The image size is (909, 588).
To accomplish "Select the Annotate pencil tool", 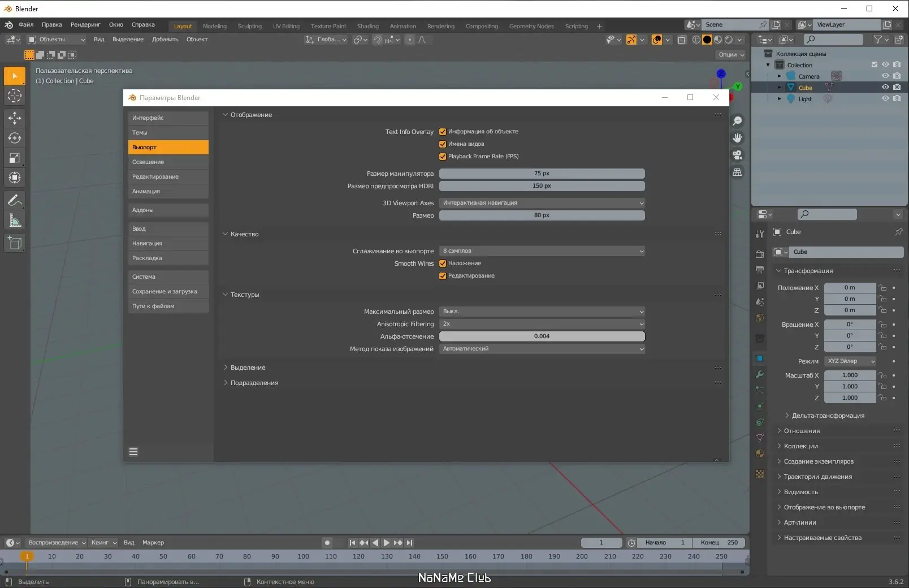I will coord(15,200).
